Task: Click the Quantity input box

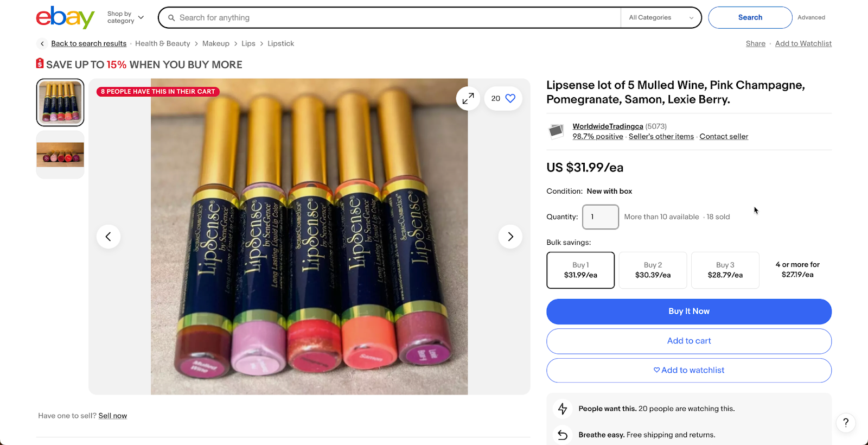Action: [x=601, y=217]
